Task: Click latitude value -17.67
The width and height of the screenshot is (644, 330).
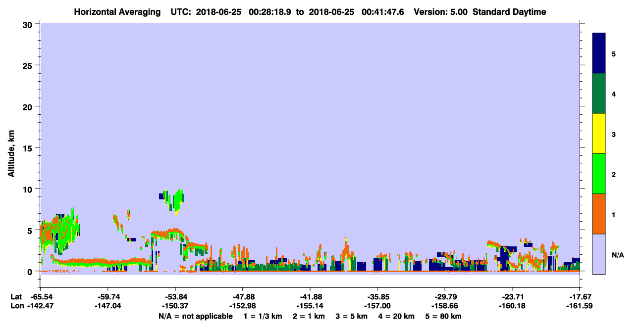Action: point(580,297)
